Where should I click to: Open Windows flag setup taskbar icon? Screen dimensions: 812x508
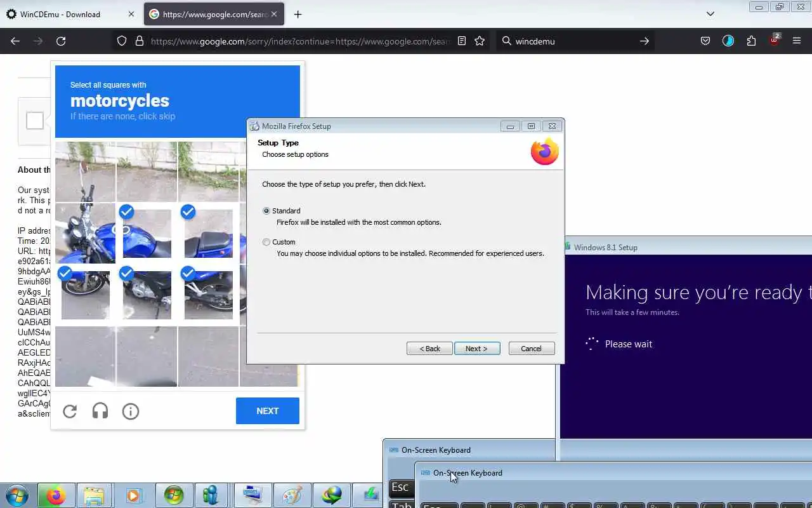pyautogui.click(x=173, y=495)
